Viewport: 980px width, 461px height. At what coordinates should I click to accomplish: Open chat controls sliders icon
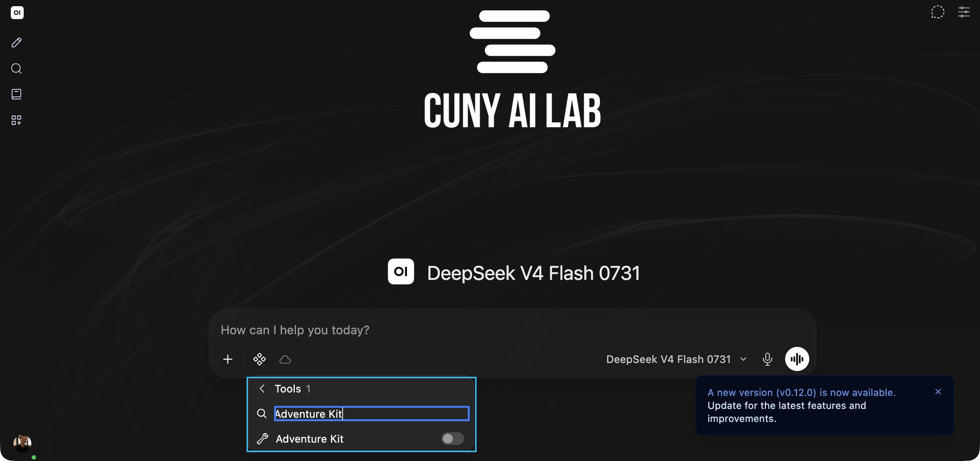coord(964,12)
